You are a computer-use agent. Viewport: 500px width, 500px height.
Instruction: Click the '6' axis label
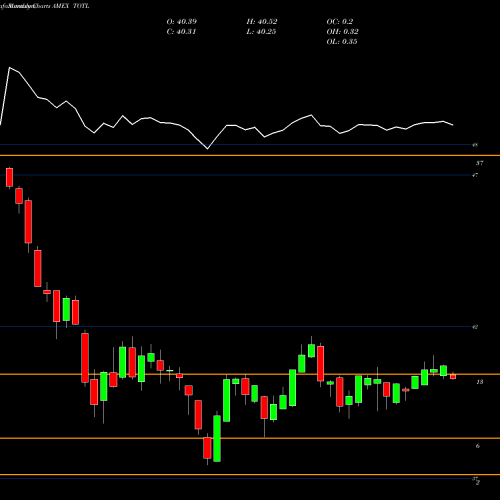478,446
